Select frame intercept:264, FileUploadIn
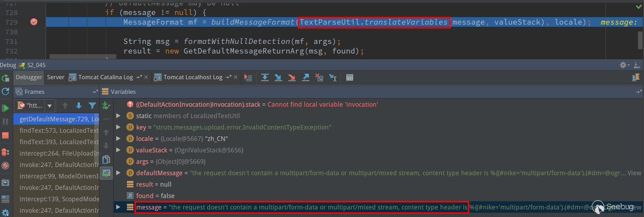644x217 pixels. click(x=56, y=153)
